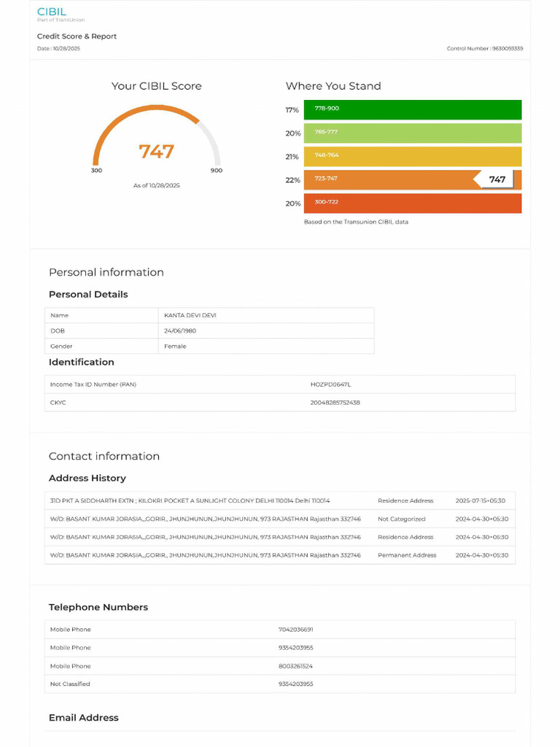This screenshot has height=747, width=560.
Task: Click the 747 score marker arrow
Action: 494,179
